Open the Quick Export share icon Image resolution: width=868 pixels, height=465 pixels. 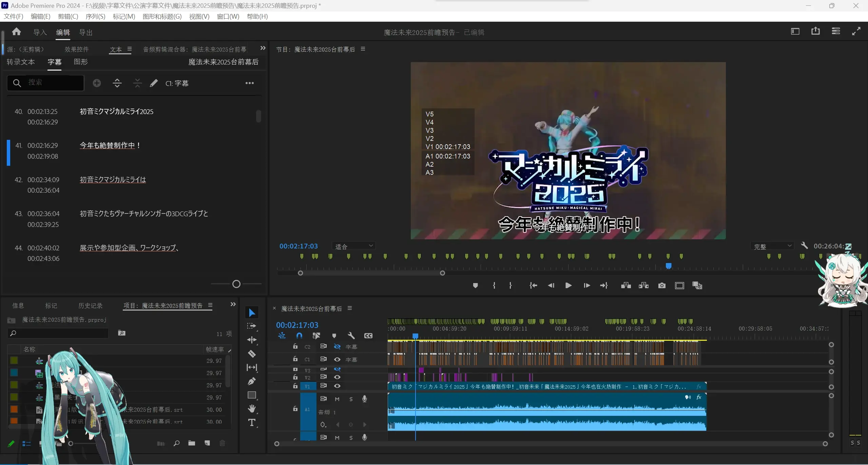tap(815, 31)
